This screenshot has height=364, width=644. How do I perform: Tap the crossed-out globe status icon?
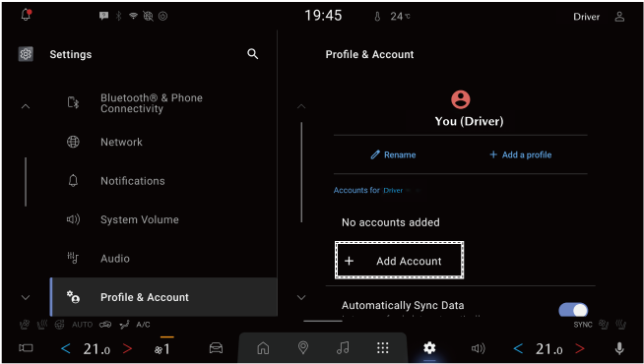148,16
